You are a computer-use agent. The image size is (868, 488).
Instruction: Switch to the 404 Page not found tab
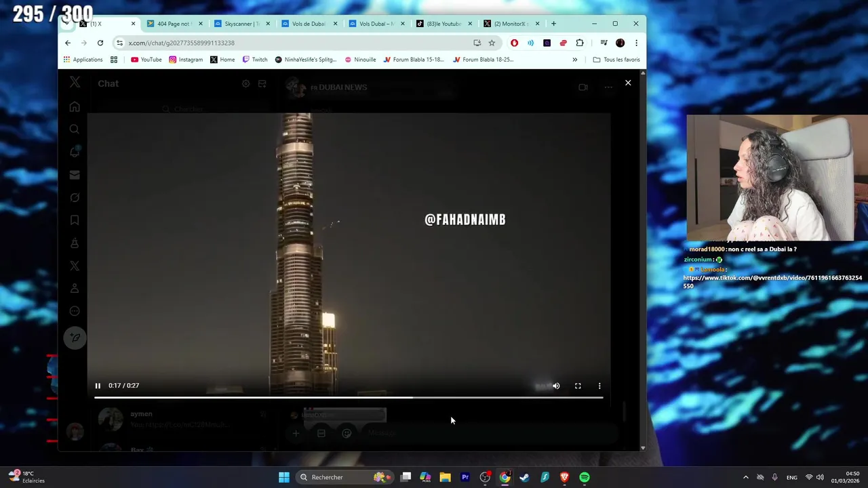[x=174, y=24]
